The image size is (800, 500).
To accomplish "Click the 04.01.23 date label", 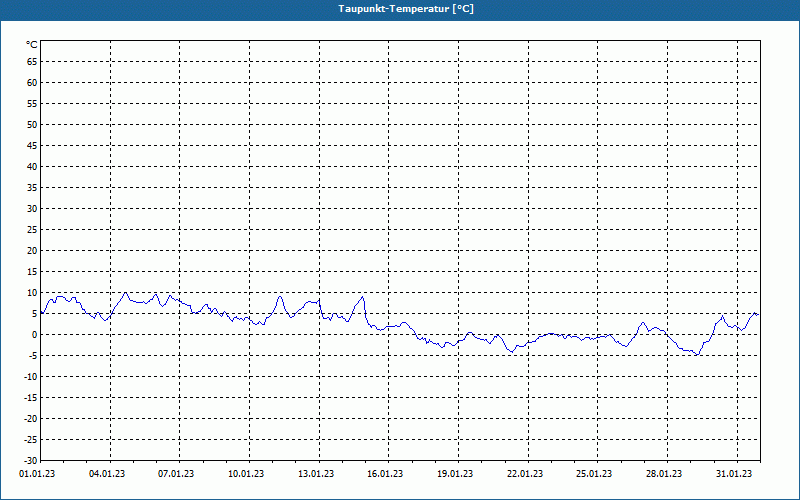I will point(107,474).
